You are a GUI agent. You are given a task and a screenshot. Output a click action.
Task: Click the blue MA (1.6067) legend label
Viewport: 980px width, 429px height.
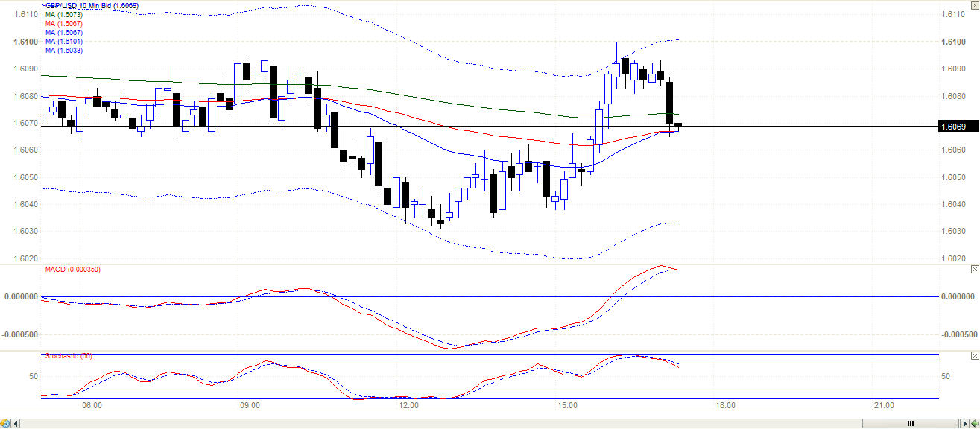pyautogui.click(x=63, y=33)
